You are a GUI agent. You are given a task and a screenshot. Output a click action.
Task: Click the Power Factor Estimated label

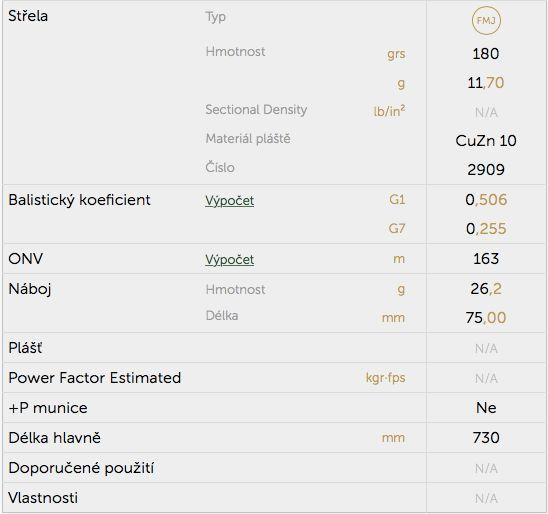(x=95, y=378)
